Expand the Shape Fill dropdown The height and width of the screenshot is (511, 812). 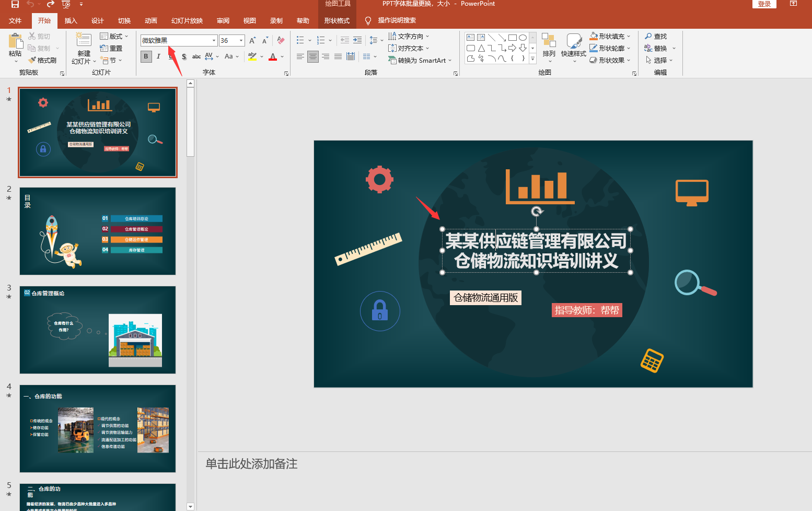[629, 36]
